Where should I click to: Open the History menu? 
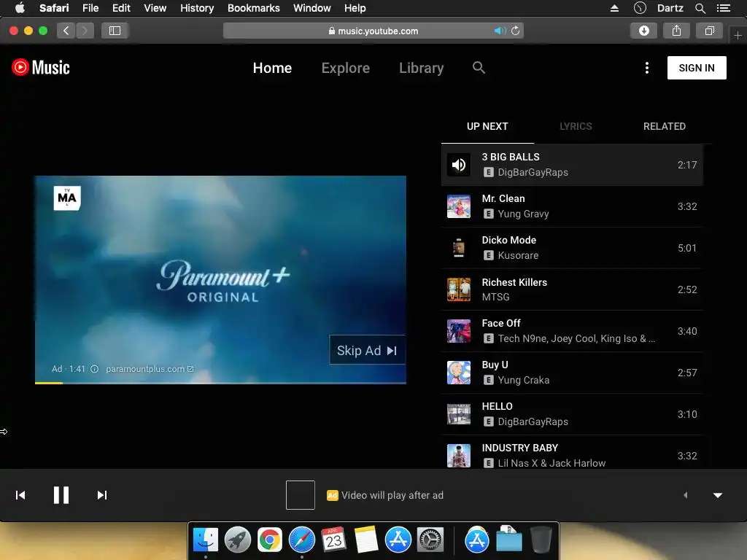tap(197, 8)
